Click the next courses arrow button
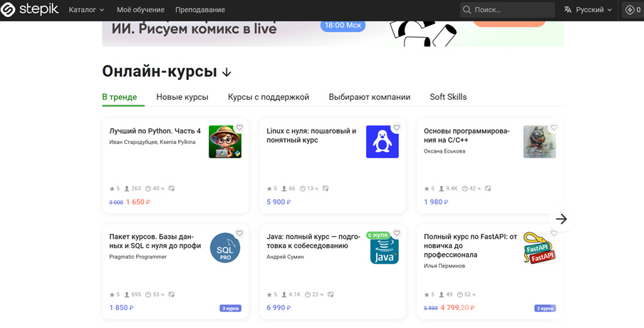Image resolution: width=644 pixels, height=328 pixels. click(x=561, y=219)
